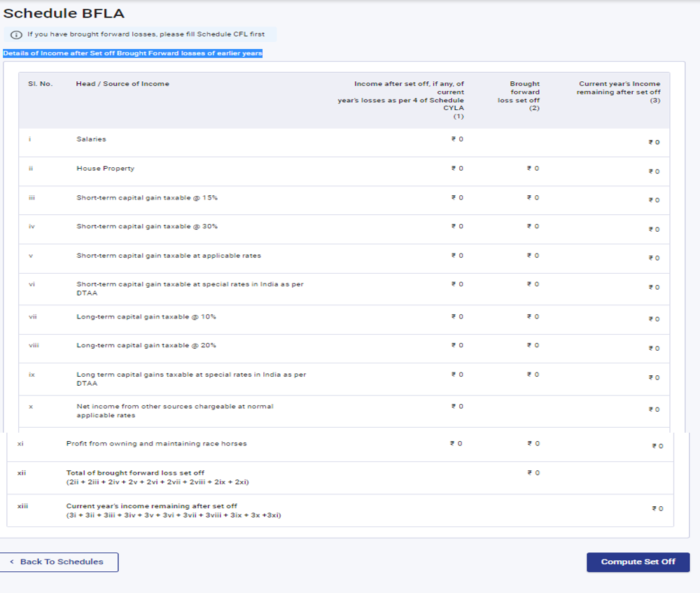The height and width of the screenshot is (593, 700).
Task: Click total of brought forward loss set off value
Action: 533,473
